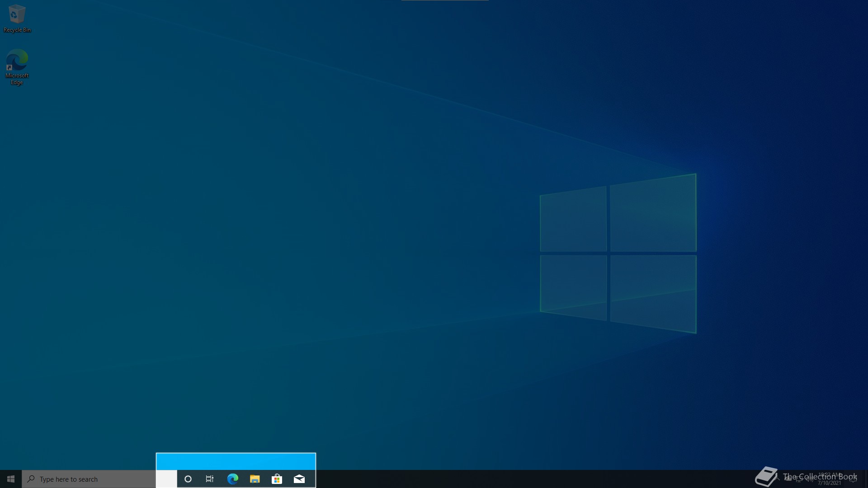The image size is (868, 488).
Task: Open the Windows Start menu
Action: [x=11, y=479]
